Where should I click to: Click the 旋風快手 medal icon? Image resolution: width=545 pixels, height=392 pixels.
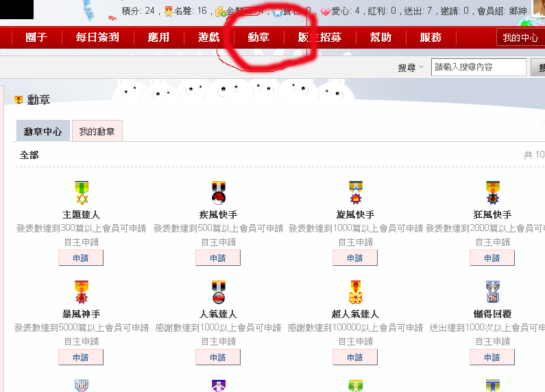(356, 193)
